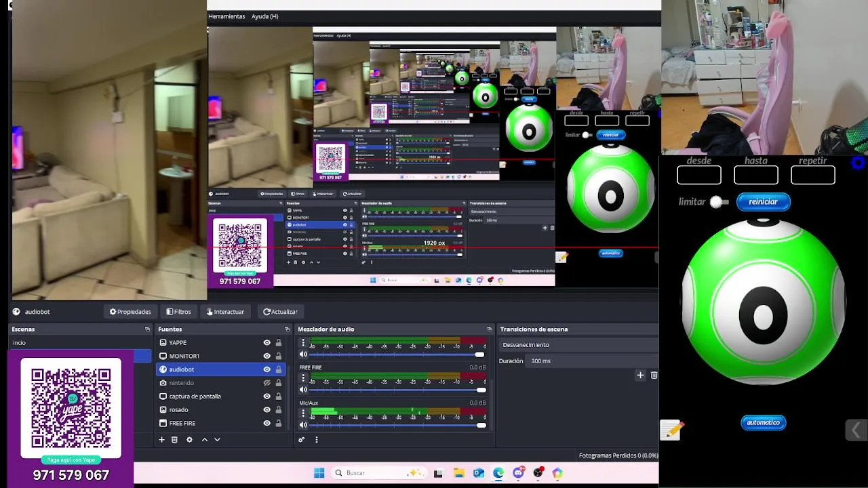The width and height of the screenshot is (868, 488).
Task: Delete selected source using Fuentes trash icon
Action: [174, 440]
